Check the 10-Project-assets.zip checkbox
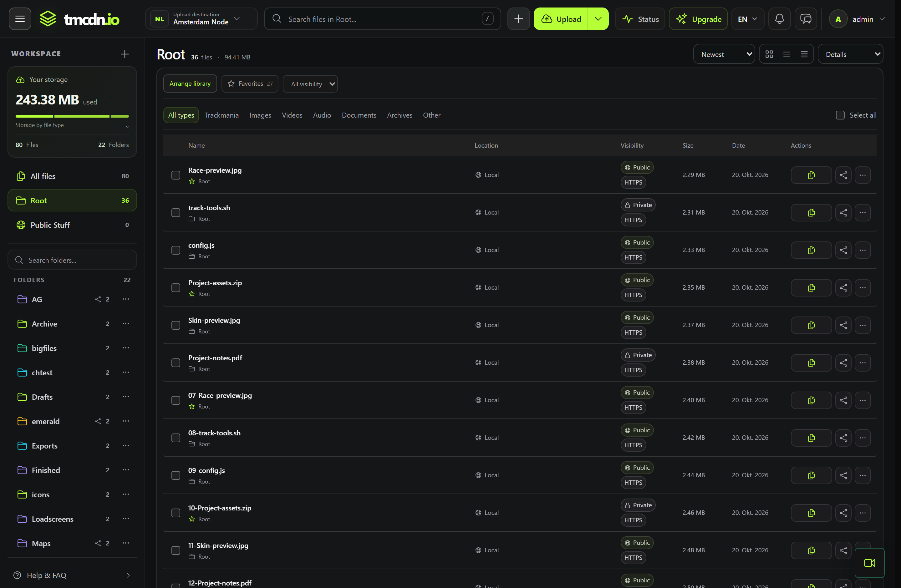This screenshot has height=588, width=901. [176, 512]
